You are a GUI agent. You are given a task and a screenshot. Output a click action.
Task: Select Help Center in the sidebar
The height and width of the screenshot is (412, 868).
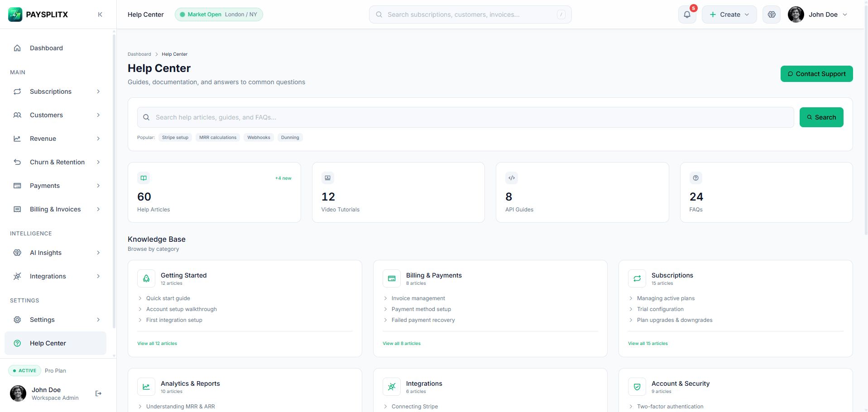pyautogui.click(x=55, y=343)
